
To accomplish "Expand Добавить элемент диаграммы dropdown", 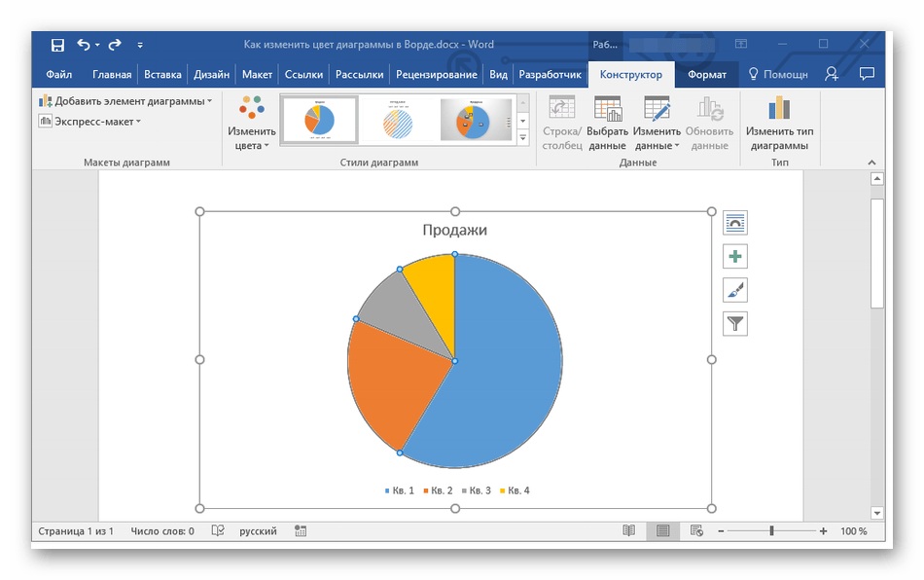I will click(x=124, y=101).
